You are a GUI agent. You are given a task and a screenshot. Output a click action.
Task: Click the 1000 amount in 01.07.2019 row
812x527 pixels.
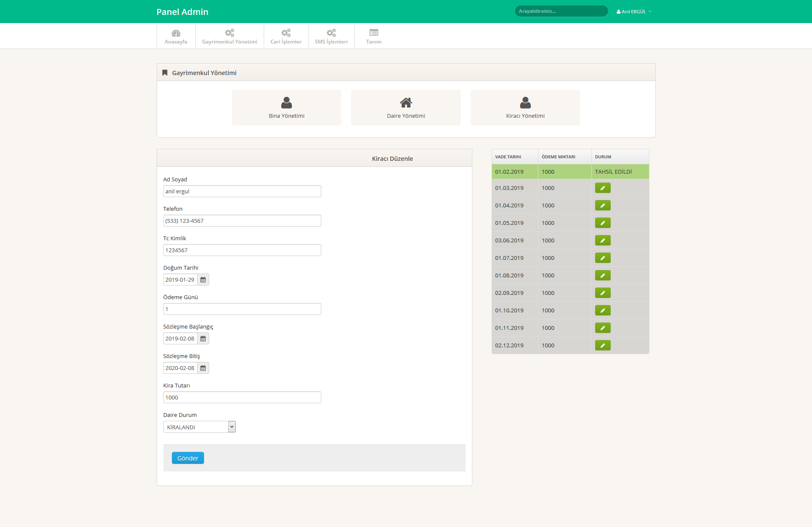point(548,258)
